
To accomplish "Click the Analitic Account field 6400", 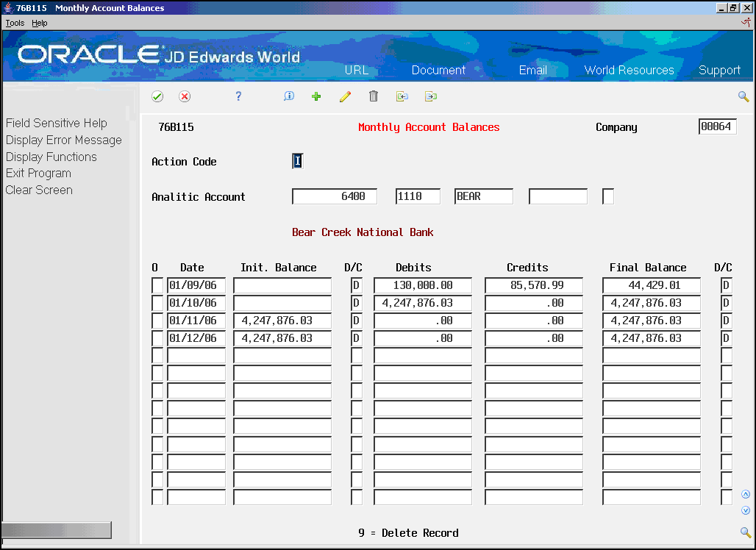I will point(335,196).
